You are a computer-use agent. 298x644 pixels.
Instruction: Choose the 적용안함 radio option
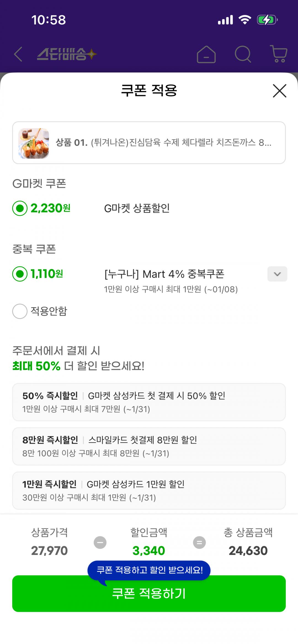[x=20, y=311]
